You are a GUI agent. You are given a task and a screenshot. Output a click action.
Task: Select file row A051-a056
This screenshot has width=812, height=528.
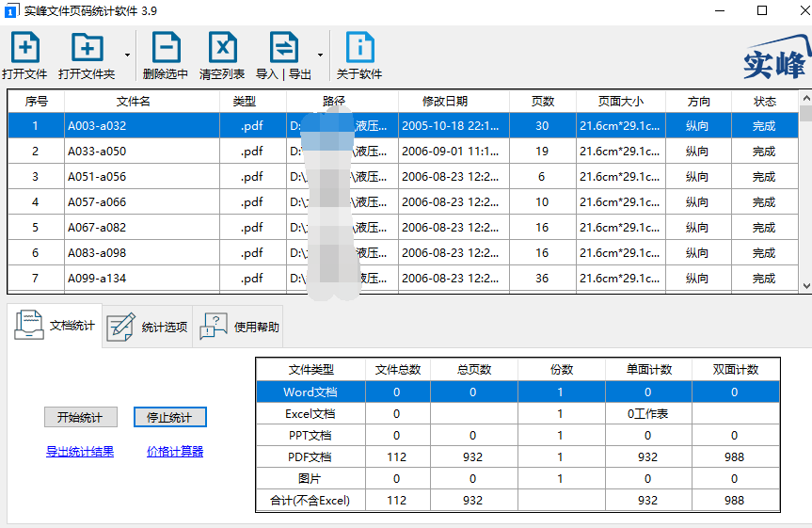403,176
